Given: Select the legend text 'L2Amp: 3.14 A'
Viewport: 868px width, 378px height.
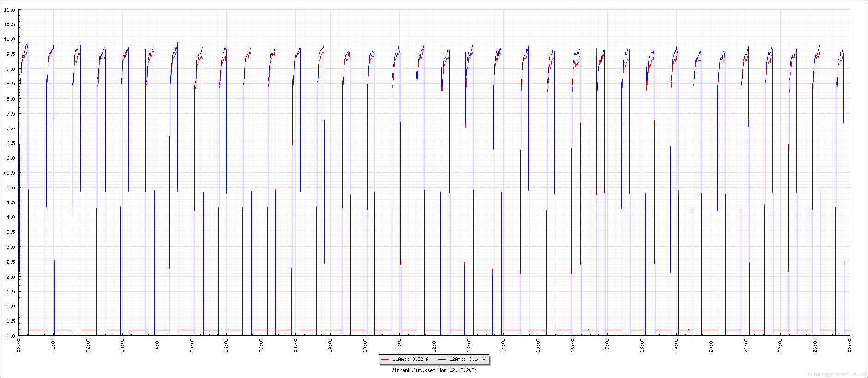Looking at the screenshot, I should point(467,360).
